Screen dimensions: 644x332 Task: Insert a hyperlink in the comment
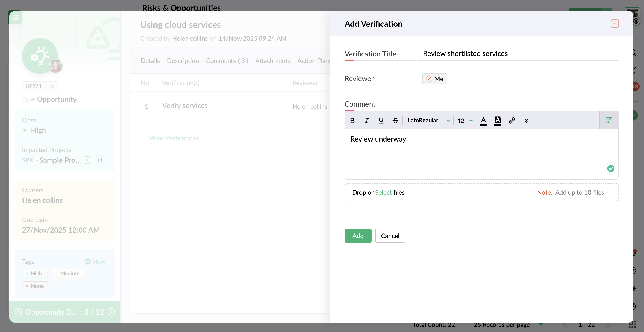512,121
